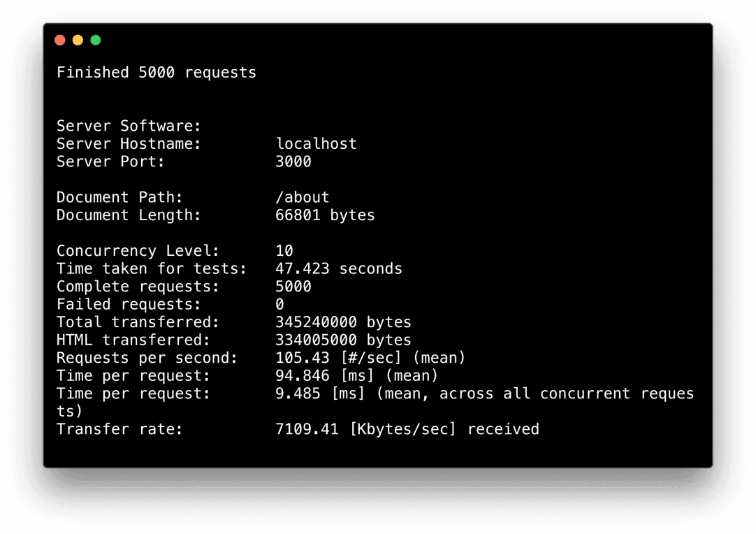This screenshot has height=534, width=756.
Task: Click the Complete requests value 5000
Action: click(293, 287)
